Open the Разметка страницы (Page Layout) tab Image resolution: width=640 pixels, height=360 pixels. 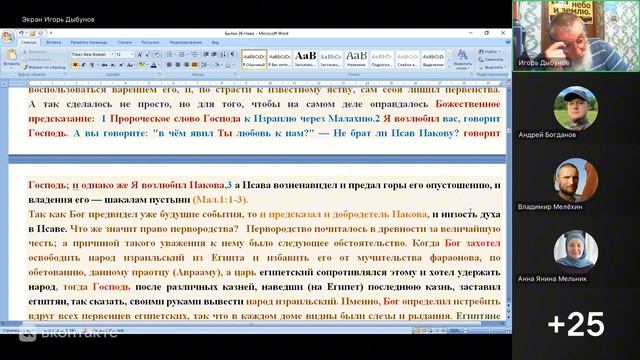[x=89, y=42]
